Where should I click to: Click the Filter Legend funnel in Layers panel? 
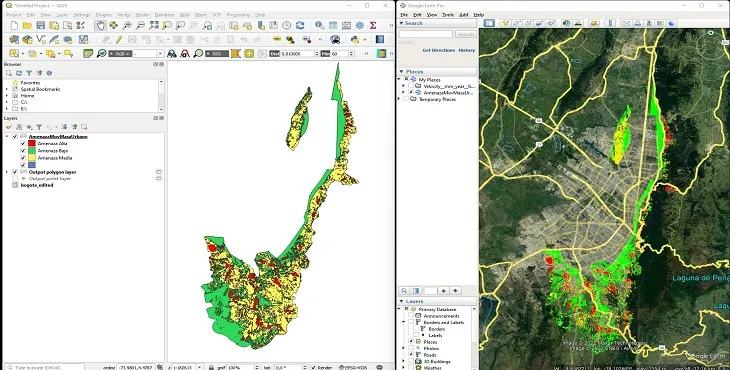[39, 127]
